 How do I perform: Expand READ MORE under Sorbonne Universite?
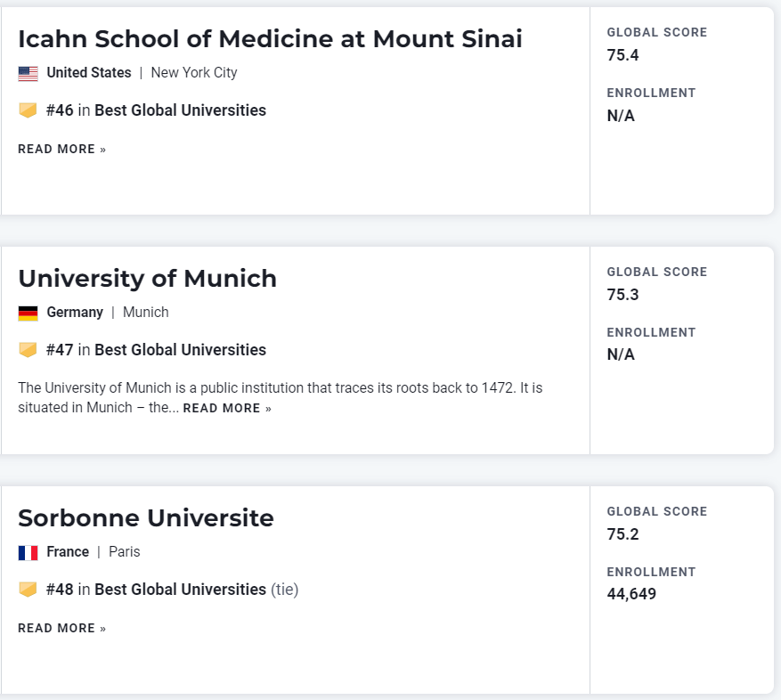point(61,629)
